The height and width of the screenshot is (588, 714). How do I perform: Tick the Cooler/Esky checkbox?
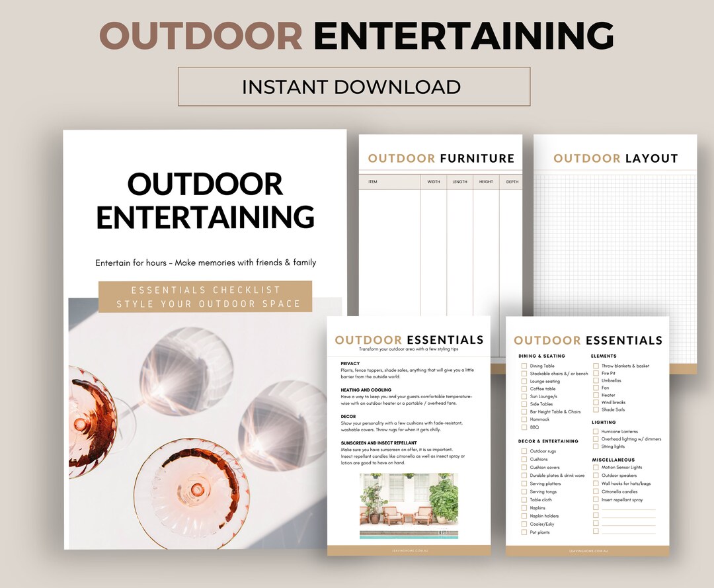pos(524,524)
